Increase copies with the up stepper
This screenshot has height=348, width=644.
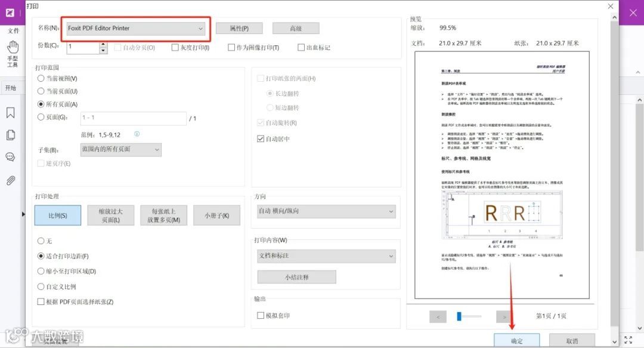pyautogui.click(x=104, y=44)
